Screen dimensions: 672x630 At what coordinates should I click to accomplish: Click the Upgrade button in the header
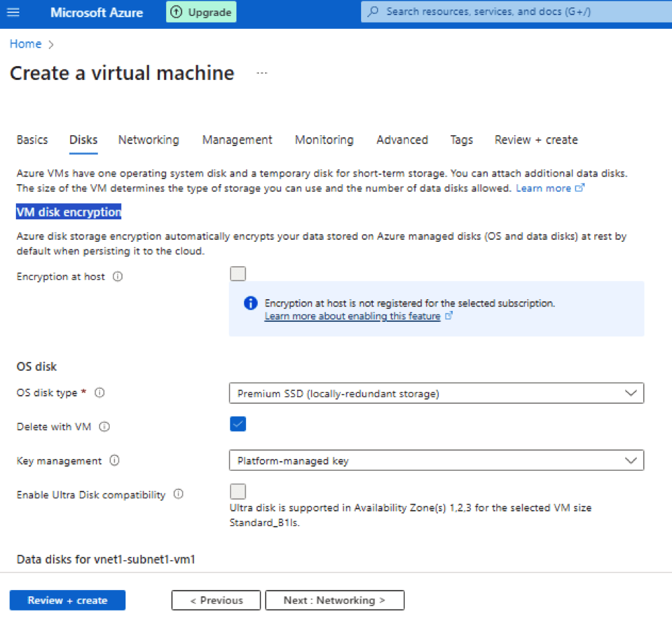pos(202,12)
